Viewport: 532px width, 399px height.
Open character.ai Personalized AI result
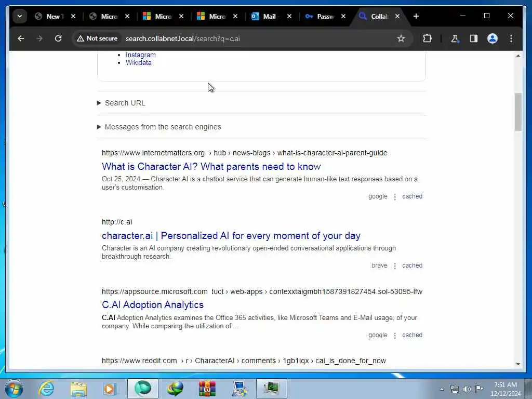tap(231, 236)
